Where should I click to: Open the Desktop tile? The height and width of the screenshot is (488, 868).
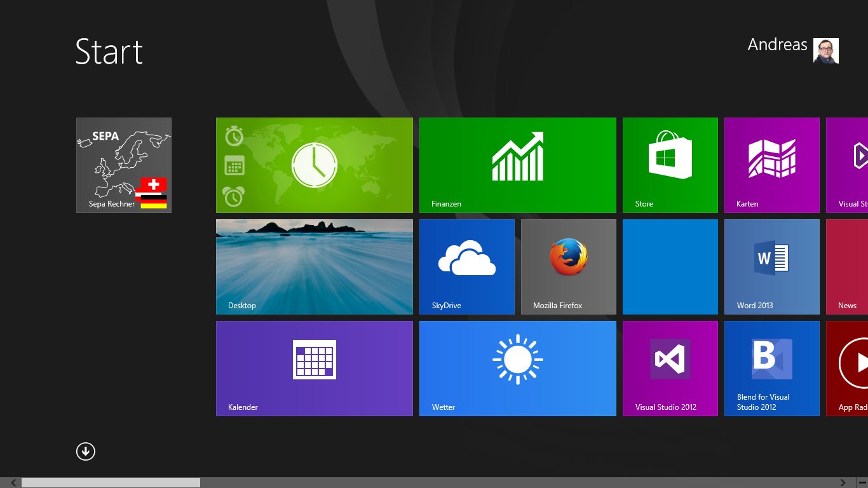[315, 267]
